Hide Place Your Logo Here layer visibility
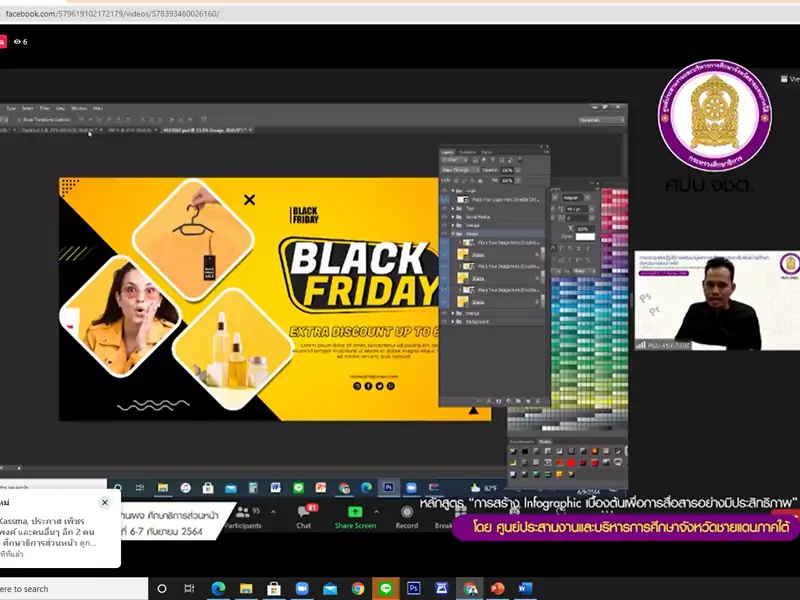Screen dimensions: 800x600 444,199
